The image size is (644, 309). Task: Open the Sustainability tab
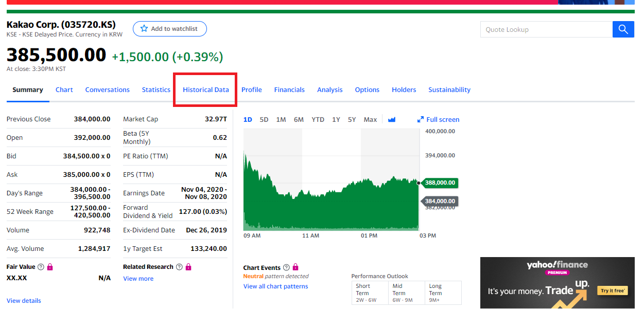tap(449, 89)
